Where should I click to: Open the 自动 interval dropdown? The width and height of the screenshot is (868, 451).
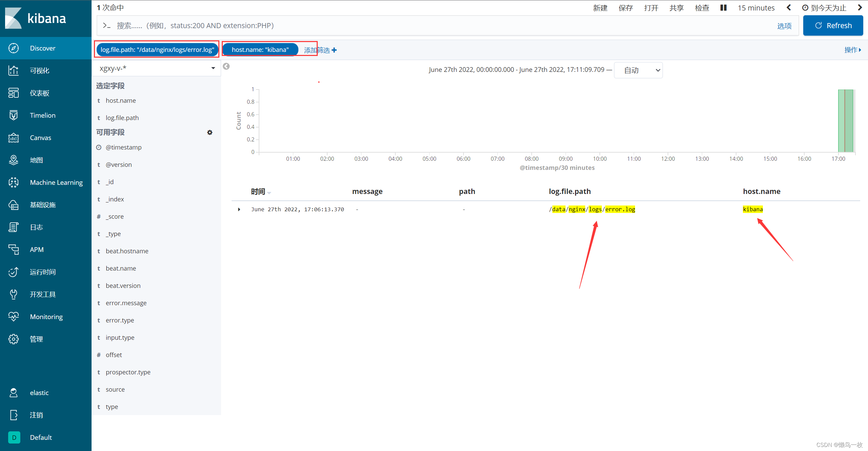tap(638, 70)
